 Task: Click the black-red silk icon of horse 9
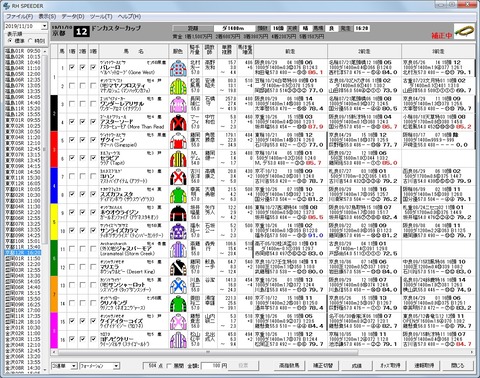click(178, 213)
